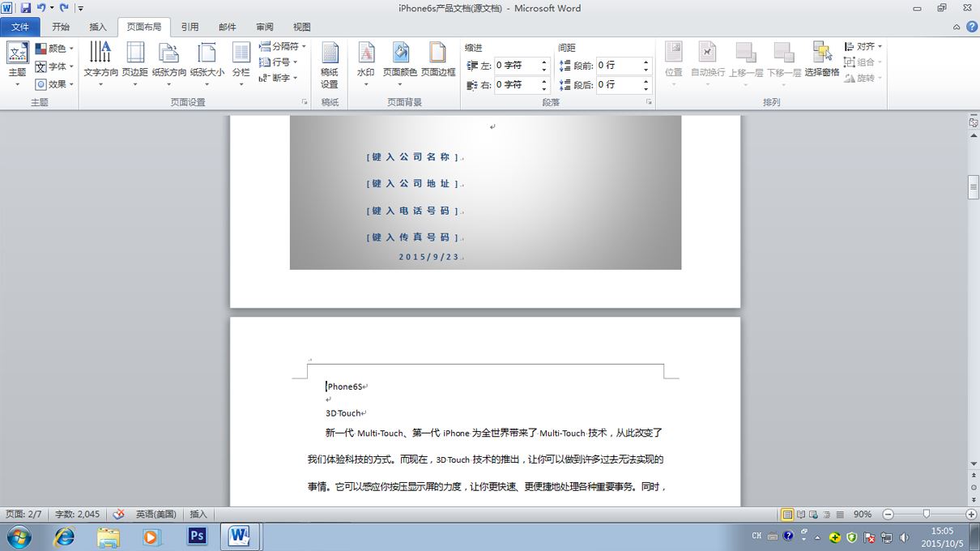This screenshot has width=980, height=551.
Task: Open theme Fonts (字体) dropdown
Action: 54,66
